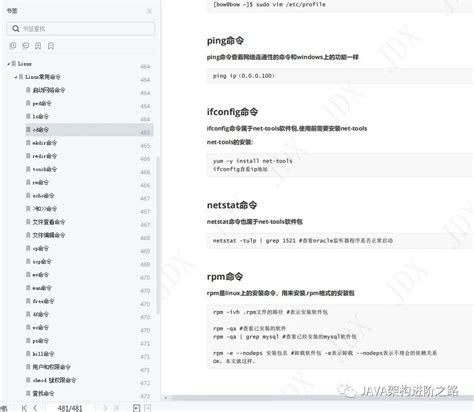Click the 'rpm -qa | grep mysql' code line

click(x=285, y=337)
